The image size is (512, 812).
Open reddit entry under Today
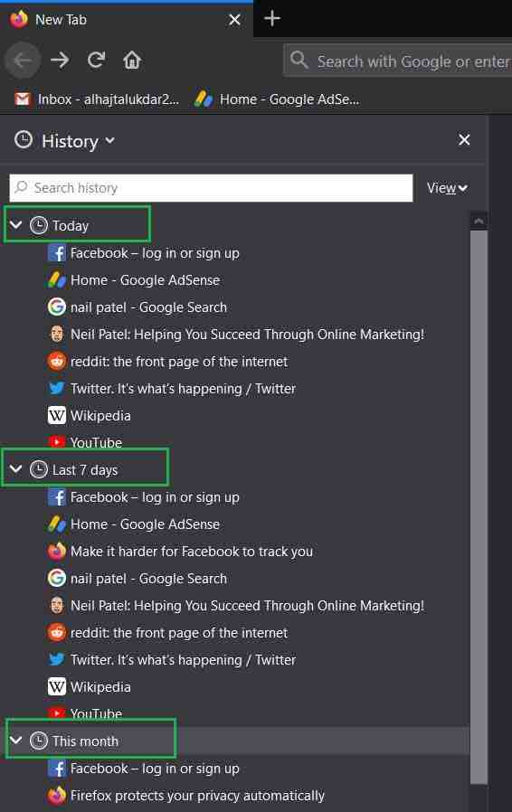coord(168,361)
